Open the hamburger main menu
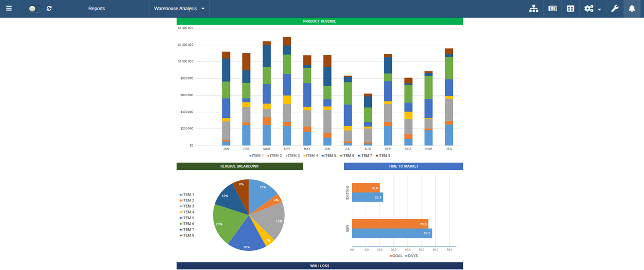 point(9,9)
